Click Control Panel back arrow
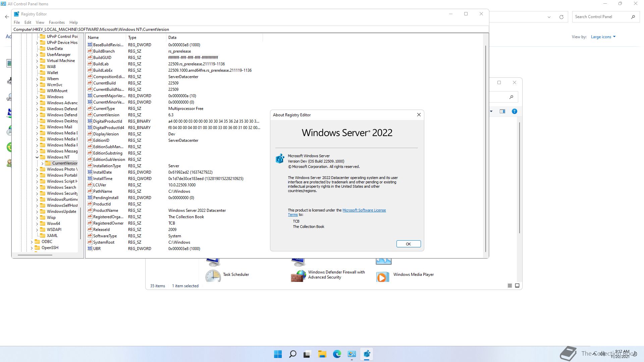Image resolution: width=644 pixels, height=362 pixels. pos(7,16)
